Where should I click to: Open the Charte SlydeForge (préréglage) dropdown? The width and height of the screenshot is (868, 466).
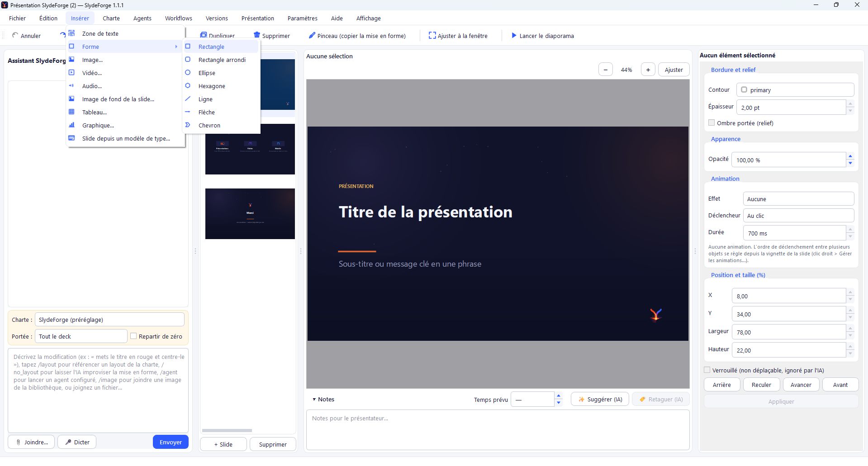tap(109, 320)
